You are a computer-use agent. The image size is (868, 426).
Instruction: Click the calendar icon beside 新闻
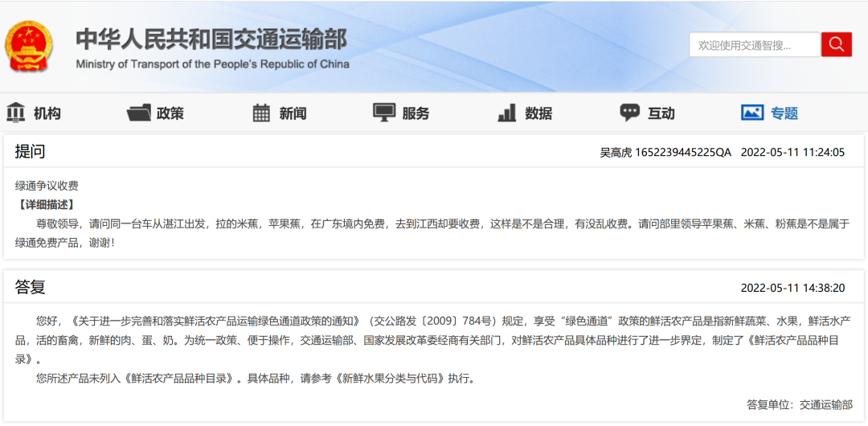click(261, 113)
